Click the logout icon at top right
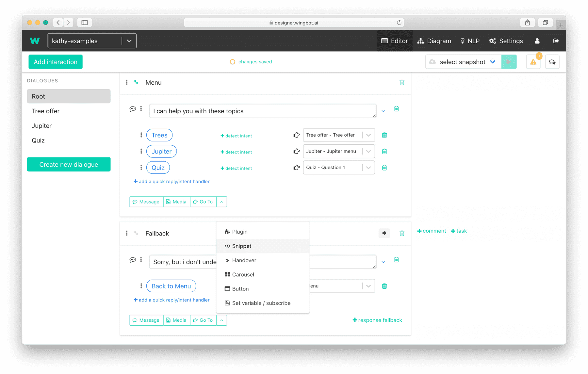The height and width of the screenshot is (374, 588). [556, 41]
